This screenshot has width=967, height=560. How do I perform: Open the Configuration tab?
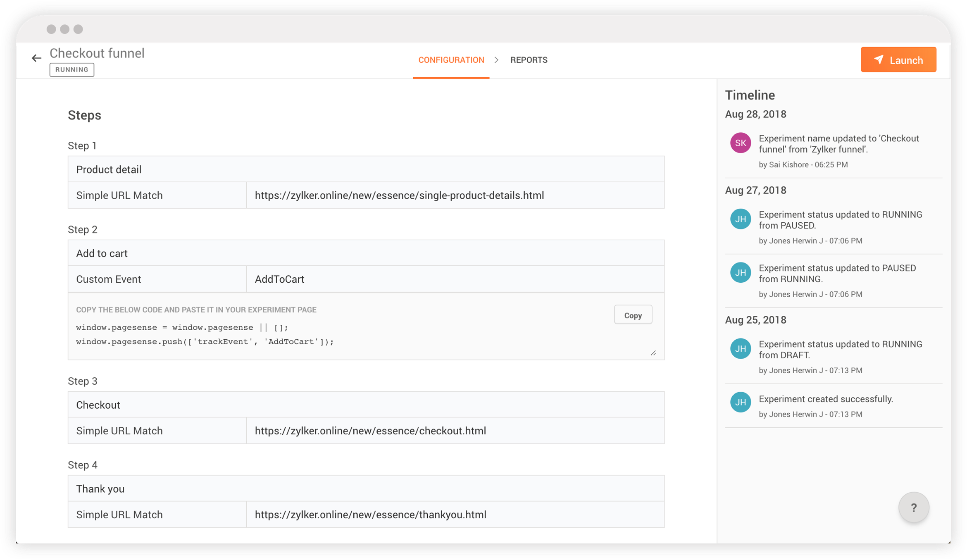point(451,60)
